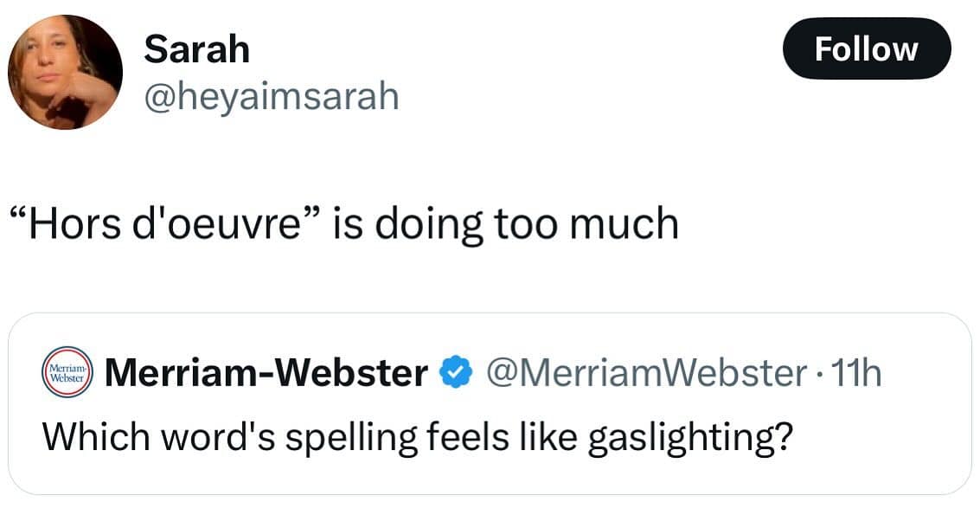Visit the @heyaimsarah handle
980x515 pixels.
click(271, 96)
